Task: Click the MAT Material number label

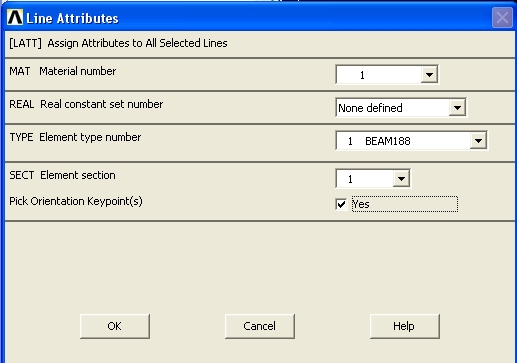Action: [x=63, y=71]
